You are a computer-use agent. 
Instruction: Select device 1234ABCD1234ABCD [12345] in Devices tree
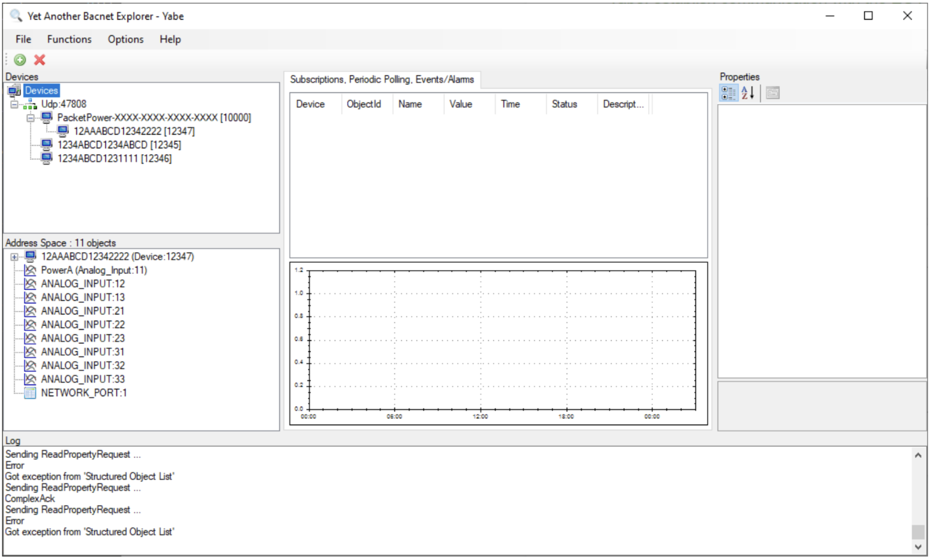click(x=120, y=145)
